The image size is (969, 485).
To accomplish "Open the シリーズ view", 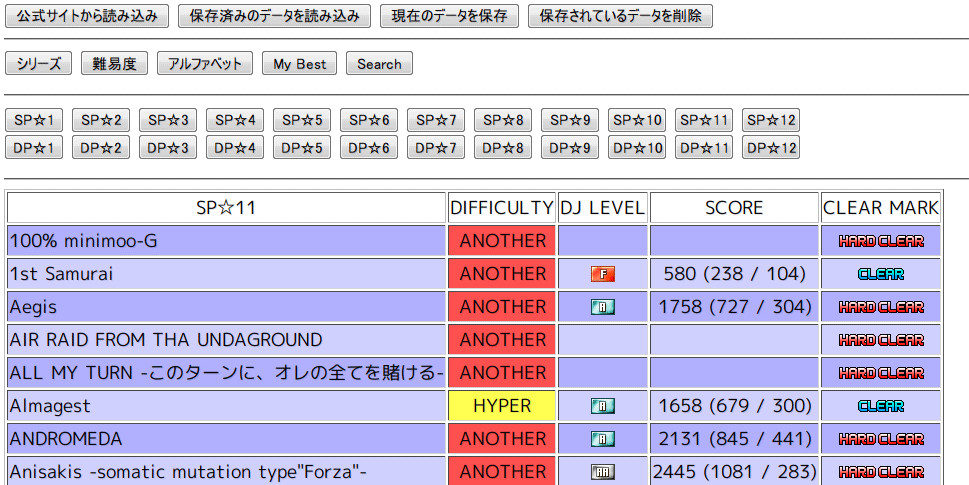I will tap(38, 64).
